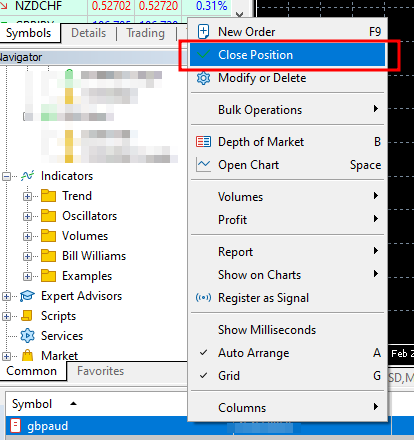Image resolution: width=414 pixels, height=440 pixels.
Task: Click the Open Chart line icon
Action: click(x=203, y=165)
